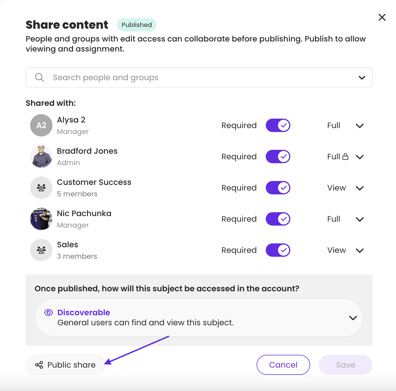The width and height of the screenshot is (396, 391).
Task: Click the magnifier search icon
Action: coord(39,77)
